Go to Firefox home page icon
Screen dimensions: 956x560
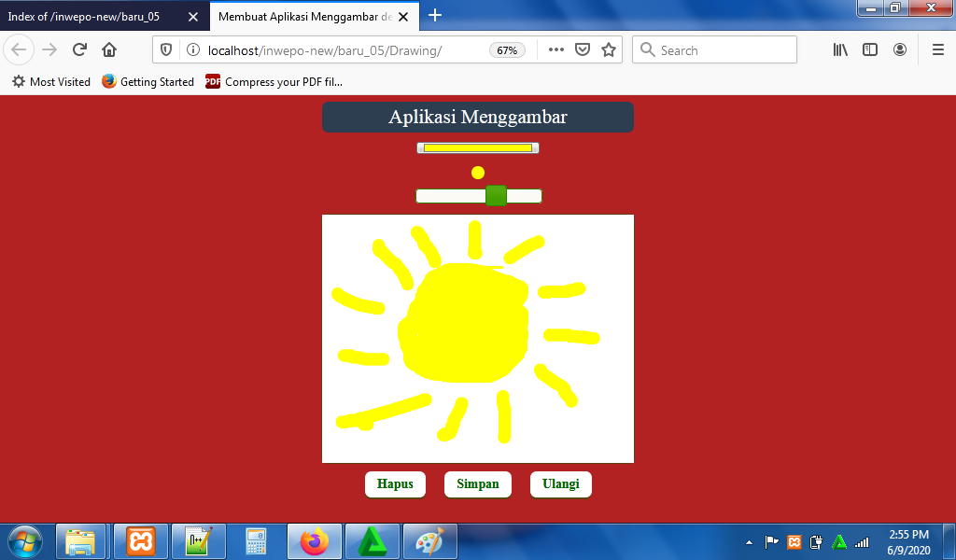(109, 50)
